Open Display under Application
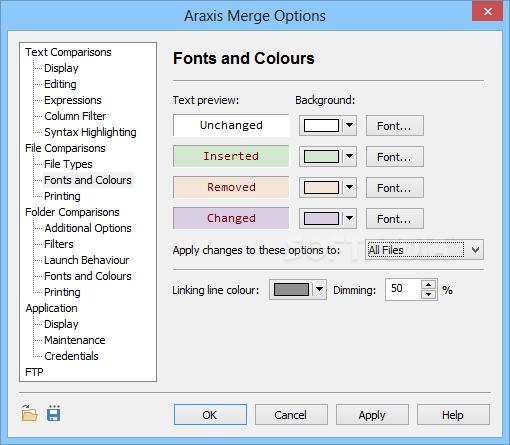Viewport: 510px width, 445px height. coord(61,324)
